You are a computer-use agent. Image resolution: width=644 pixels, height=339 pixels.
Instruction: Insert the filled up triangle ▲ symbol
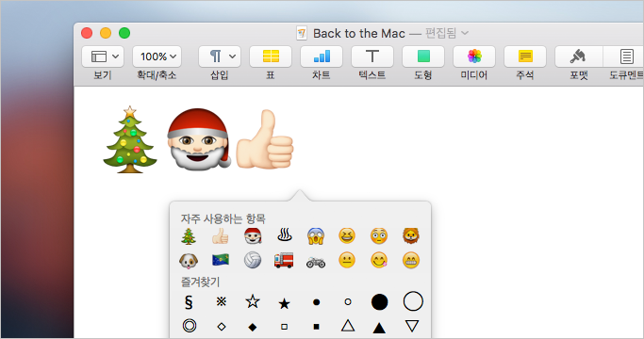pyautogui.click(x=379, y=328)
